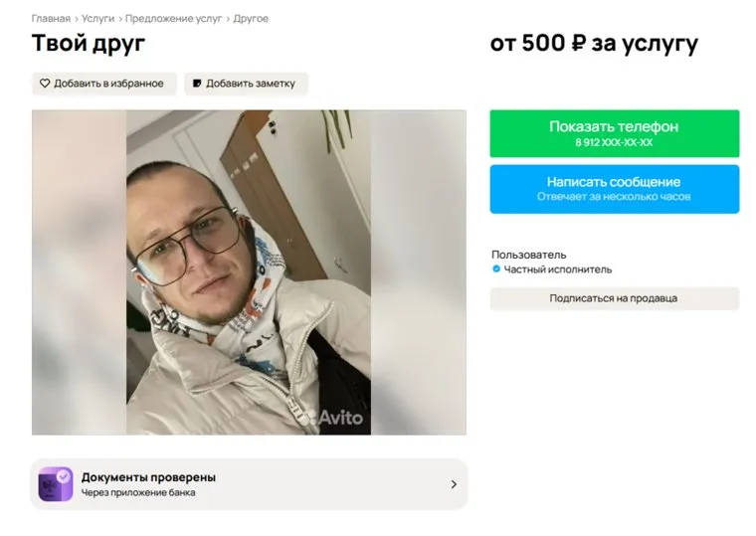The image size is (756, 536).
Task: Subscribe via Подписаться на продавца
Action: tap(615, 298)
